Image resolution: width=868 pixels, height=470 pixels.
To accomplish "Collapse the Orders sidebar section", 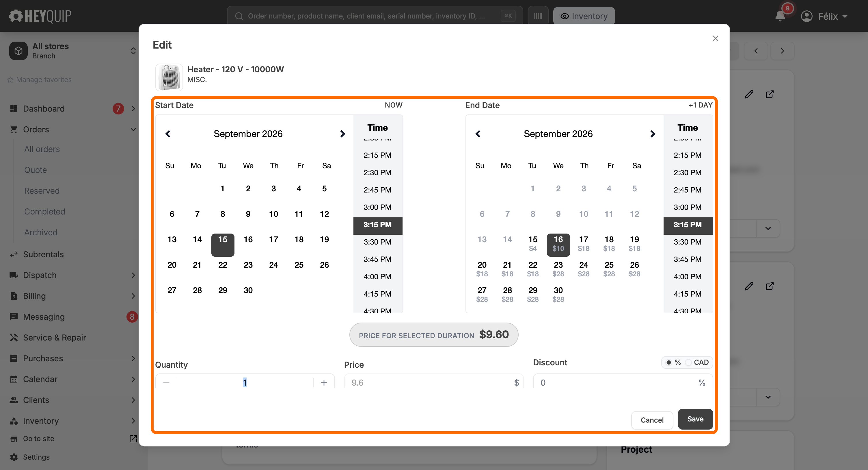I will tap(133, 129).
